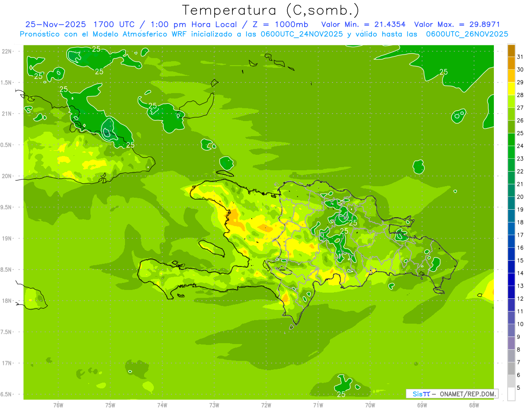Click the 20N latitude axis label

pyautogui.click(x=8, y=176)
